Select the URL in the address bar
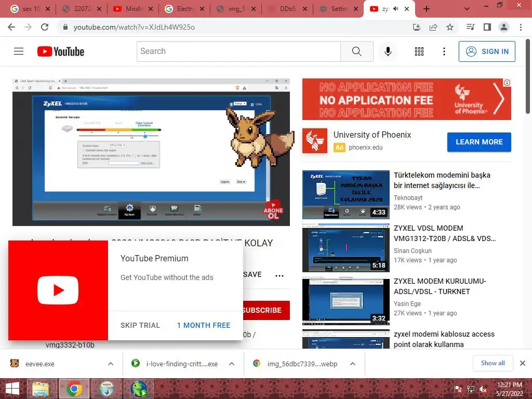The height and width of the screenshot is (399, 532). [134, 27]
